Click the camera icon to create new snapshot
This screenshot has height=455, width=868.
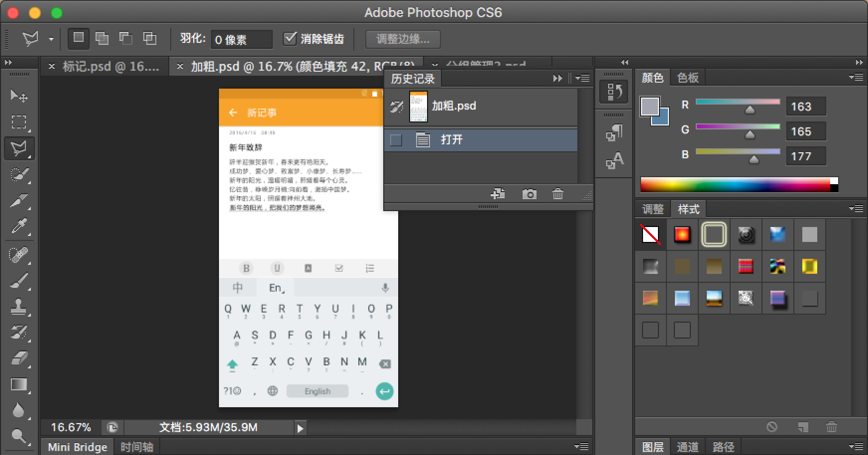(529, 194)
